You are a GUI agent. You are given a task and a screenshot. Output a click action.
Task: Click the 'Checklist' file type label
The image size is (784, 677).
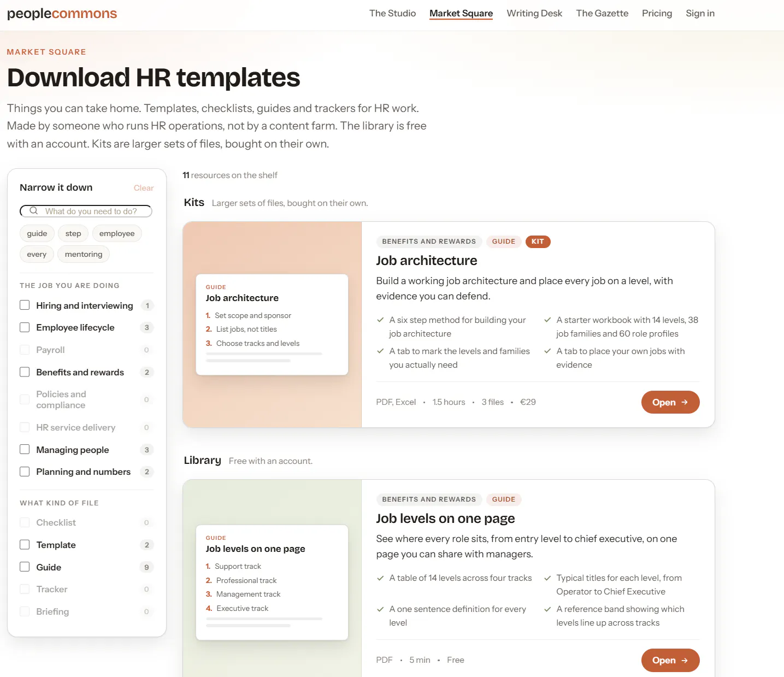(x=56, y=522)
